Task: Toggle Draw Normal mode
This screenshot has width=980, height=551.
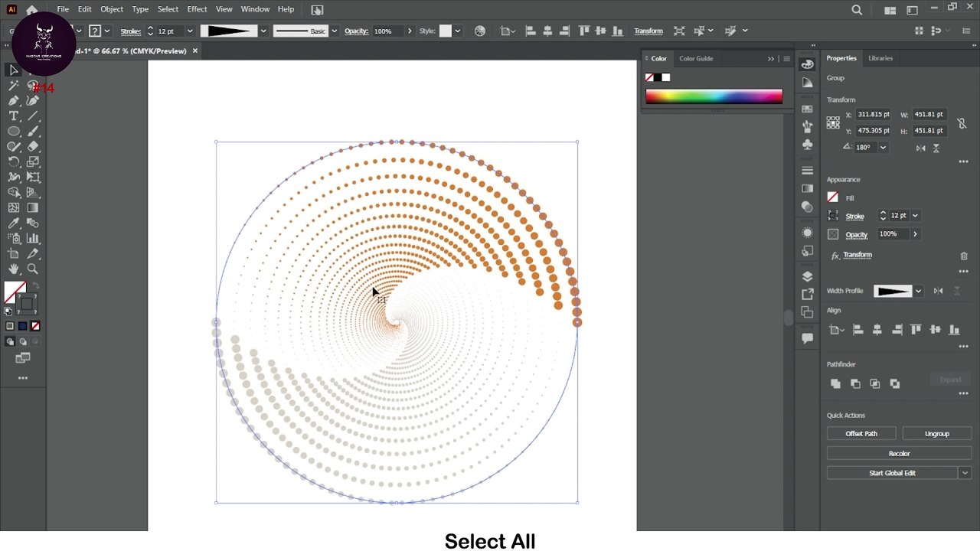Action: (10, 341)
